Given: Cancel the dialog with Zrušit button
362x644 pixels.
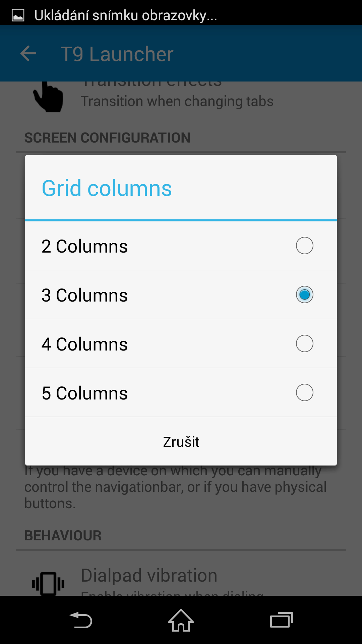Looking at the screenshot, I should click(x=181, y=442).
